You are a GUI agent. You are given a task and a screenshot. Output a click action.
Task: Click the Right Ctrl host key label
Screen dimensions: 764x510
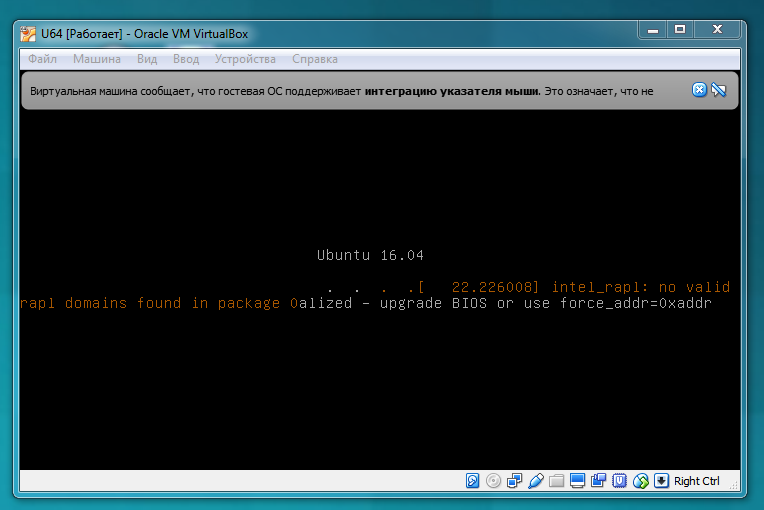[697, 481]
